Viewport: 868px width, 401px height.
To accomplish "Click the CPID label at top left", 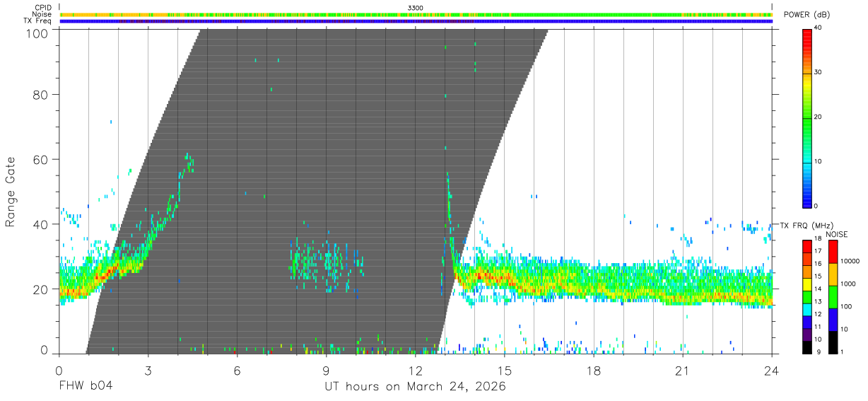I will coord(44,8).
